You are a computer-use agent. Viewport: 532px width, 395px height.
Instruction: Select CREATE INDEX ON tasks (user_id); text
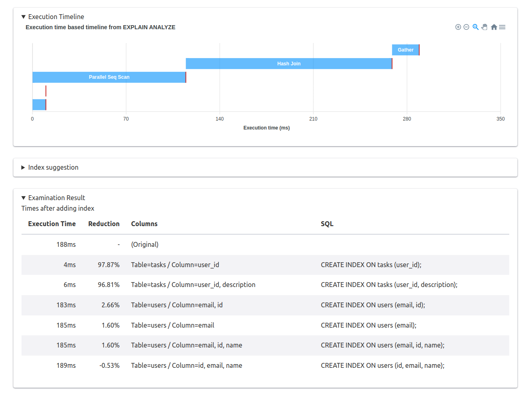point(371,265)
